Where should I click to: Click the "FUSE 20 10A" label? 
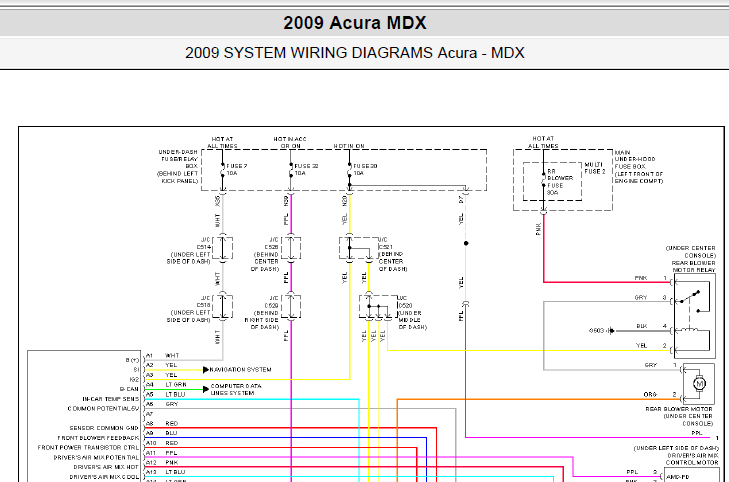tap(365, 170)
